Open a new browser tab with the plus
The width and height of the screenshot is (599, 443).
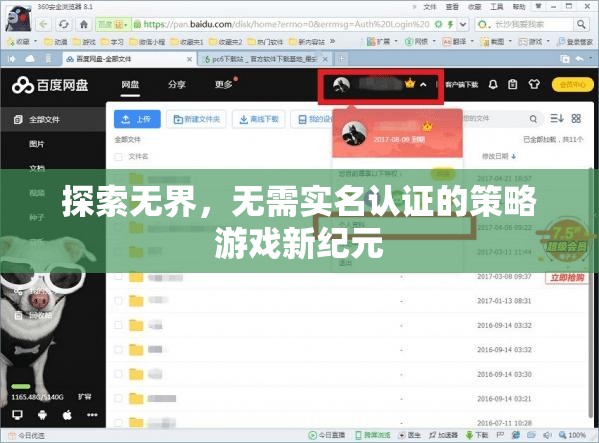click(x=341, y=59)
